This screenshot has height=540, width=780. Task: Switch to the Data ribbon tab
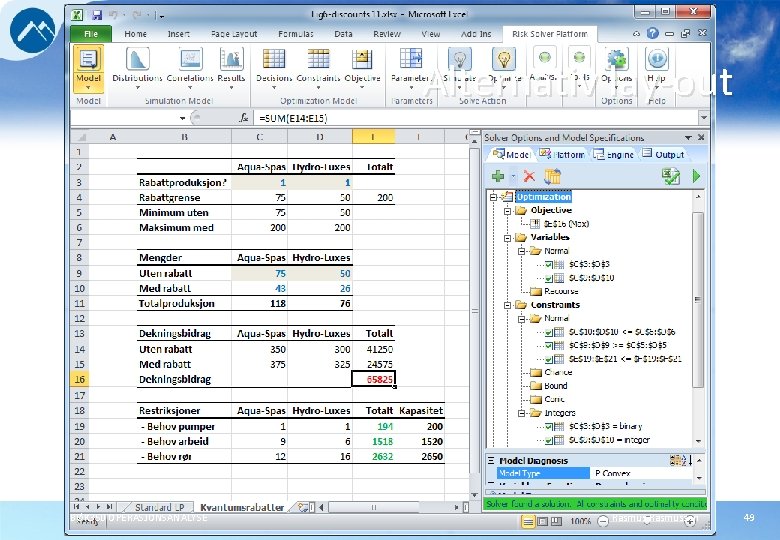click(x=343, y=34)
